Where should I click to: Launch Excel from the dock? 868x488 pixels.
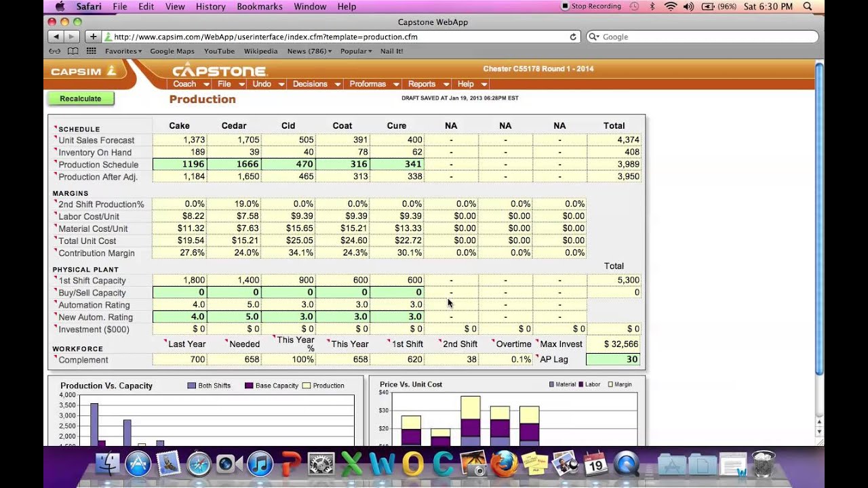[x=351, y=464]
